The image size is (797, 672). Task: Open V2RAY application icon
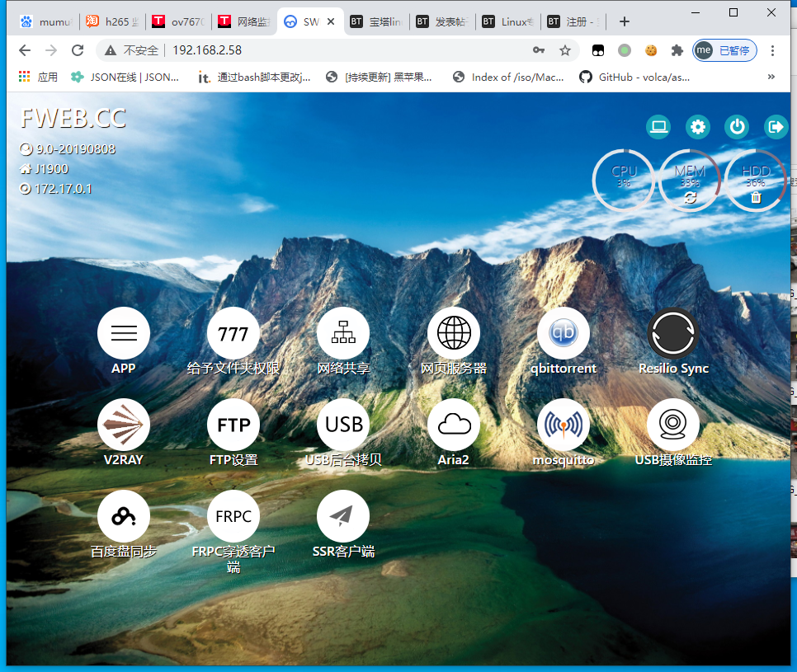click(124, 425)
